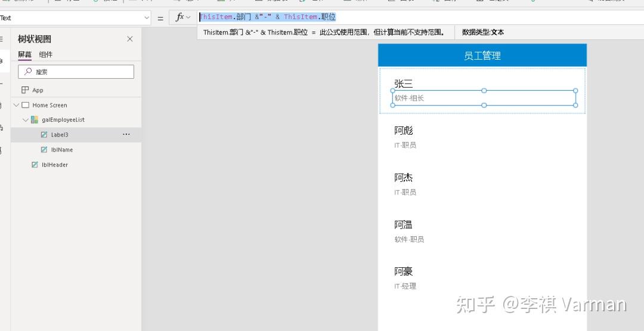Click the App icon in tree view

tap(25, 90)
